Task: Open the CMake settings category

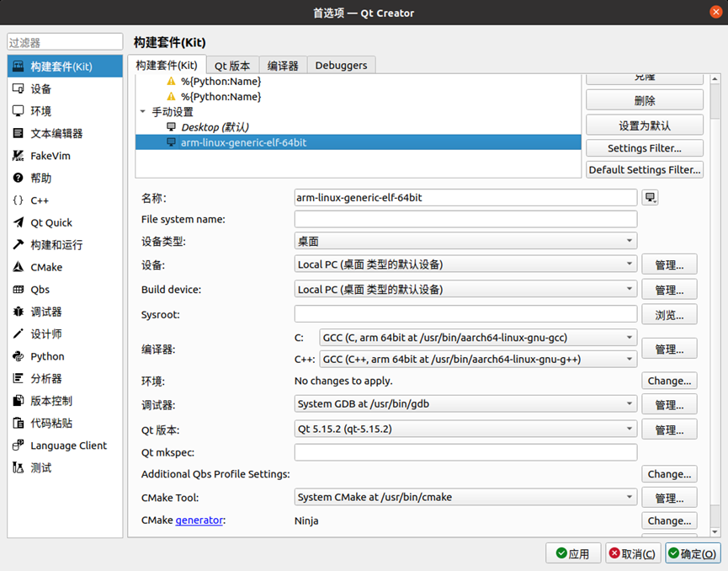Action: click(x=46, y=267)
